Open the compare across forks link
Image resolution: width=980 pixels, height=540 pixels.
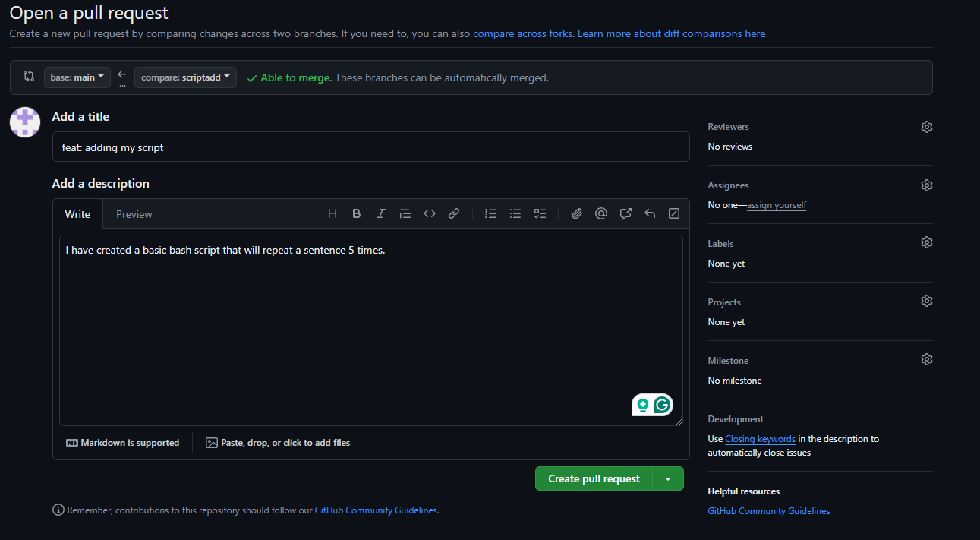coord(524,33)
